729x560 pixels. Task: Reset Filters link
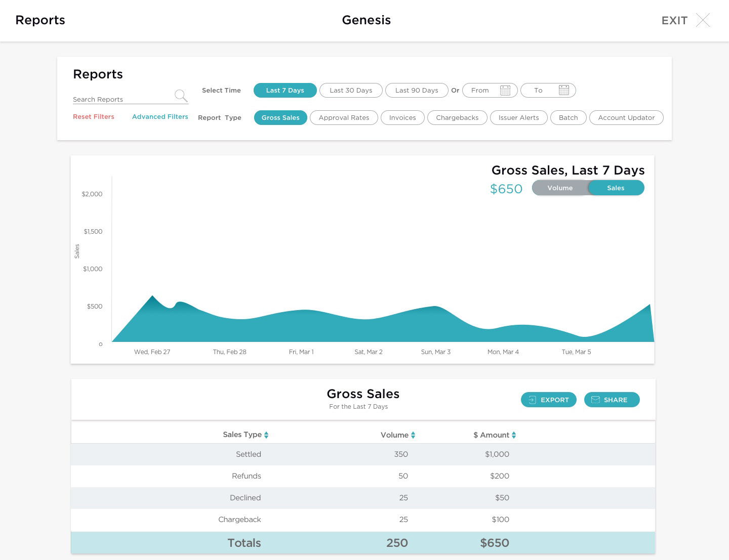94,116
